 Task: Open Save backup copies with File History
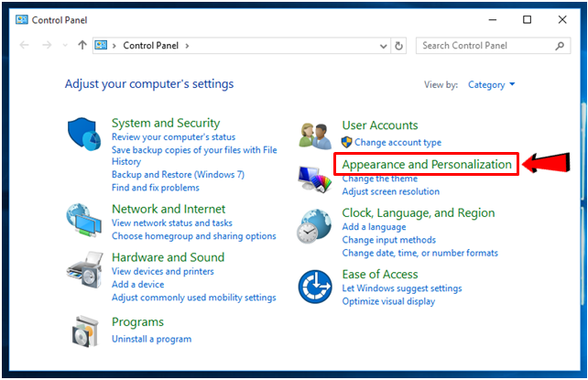[x=194, y=156]
